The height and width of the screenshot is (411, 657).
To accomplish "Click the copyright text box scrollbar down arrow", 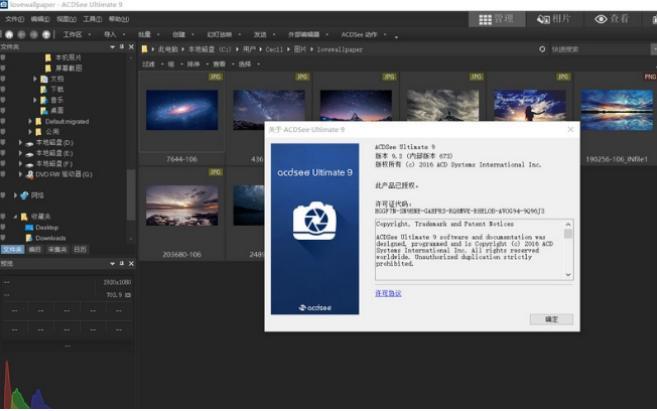I will (568, 274).
